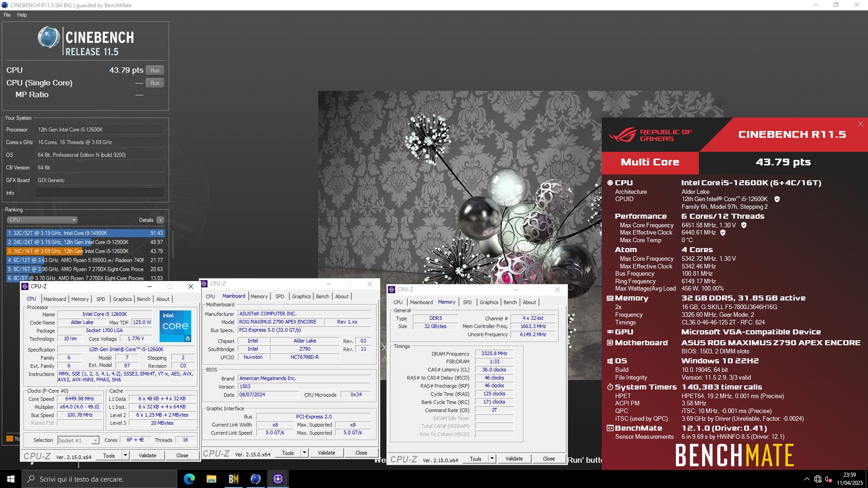Open BenchMate from the taskbar
The width and height of the screenshot is (868, 488).
pos(234,479)
